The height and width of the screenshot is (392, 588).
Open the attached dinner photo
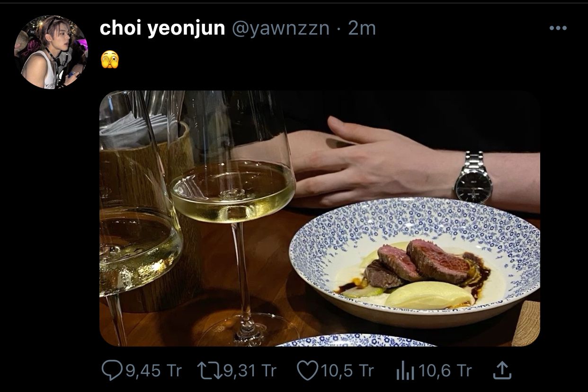(x=320, y=218)
